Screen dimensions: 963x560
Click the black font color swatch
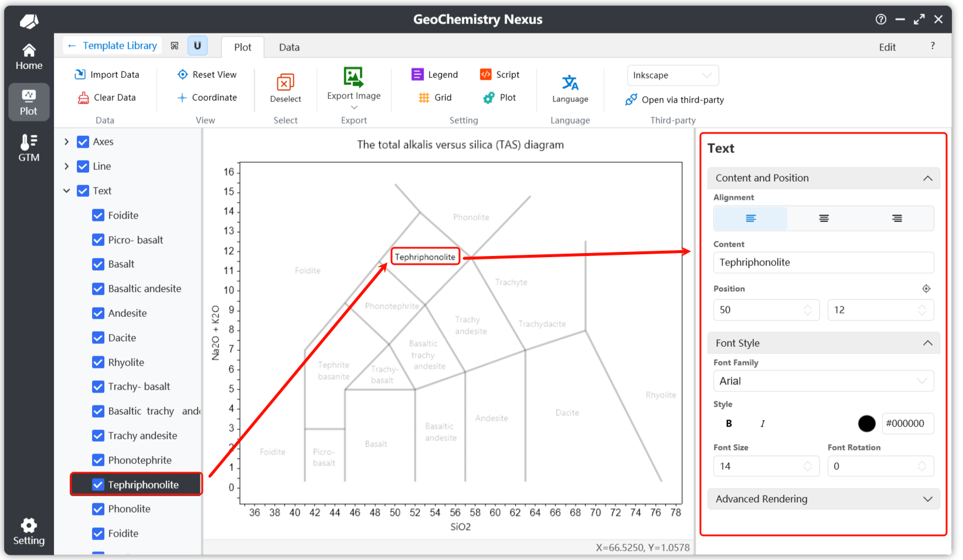(866, 424)
